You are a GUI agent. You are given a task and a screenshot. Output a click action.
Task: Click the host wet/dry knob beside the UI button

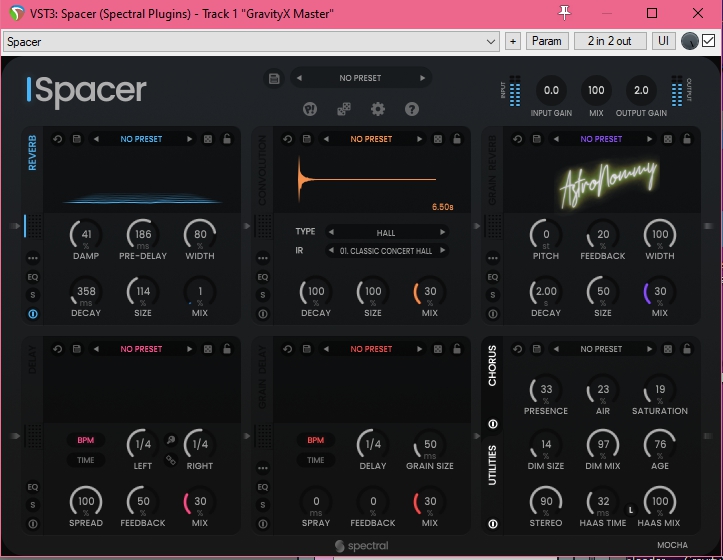pyautogui.click(x=690, y=42)
